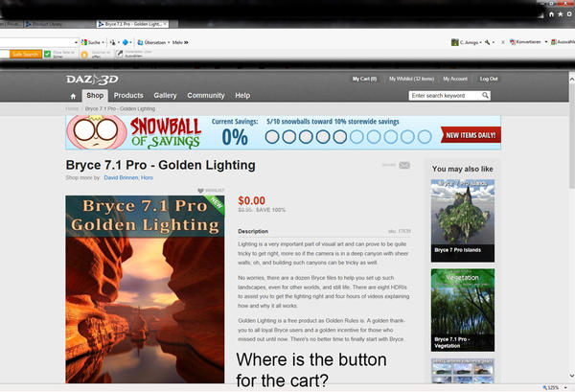Click the wishlist heart icon above product image
This screenshot has width=575, height=392.
[x=200, y=191]
